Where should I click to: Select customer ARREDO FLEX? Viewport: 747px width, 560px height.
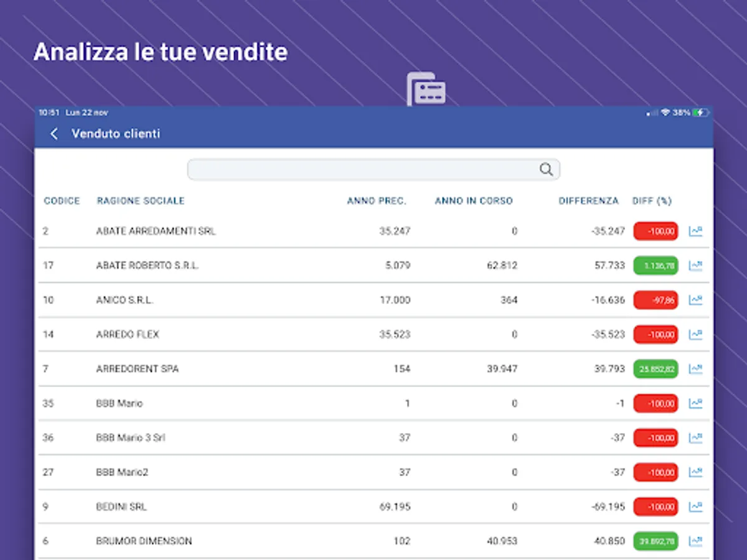[x=128, y=334]
